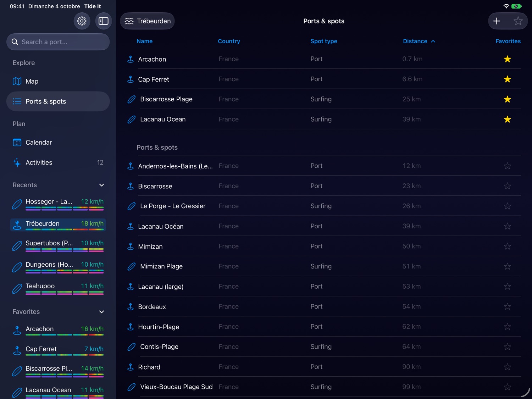
Task: Favorite Andernos-les-Bains with its star
Action: click(508, 166)
